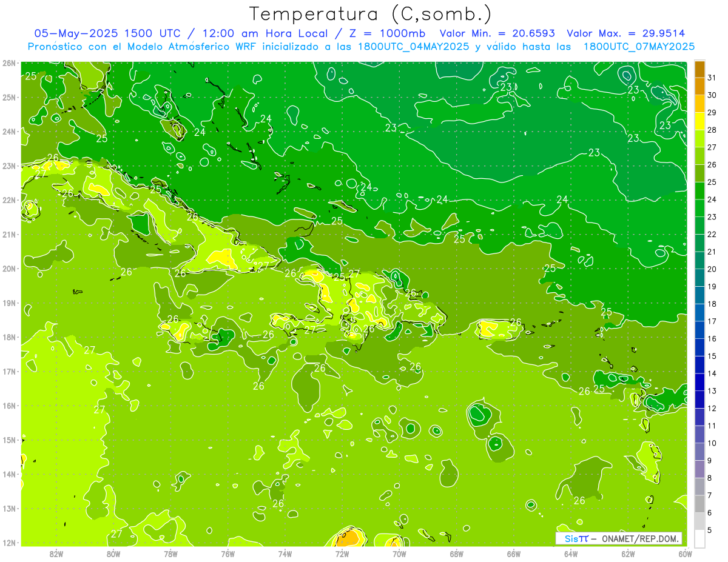Pick the dark blue swatch between 13 and 14
This screenshot has width=728, height=562.
click(699, 382)
